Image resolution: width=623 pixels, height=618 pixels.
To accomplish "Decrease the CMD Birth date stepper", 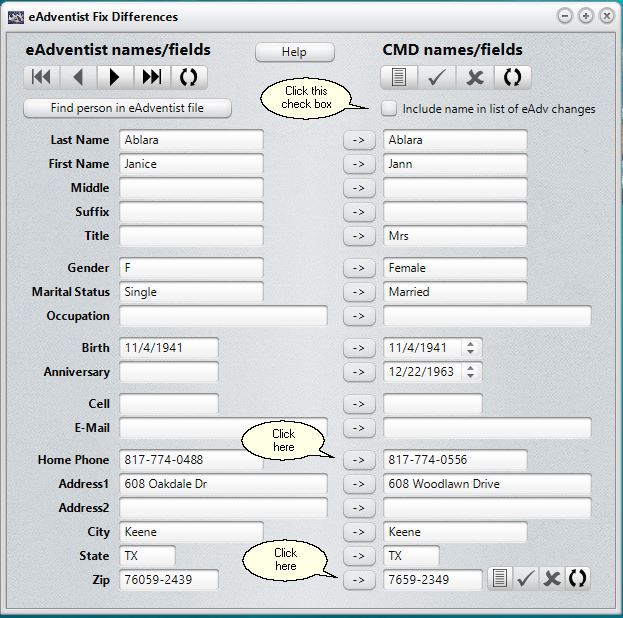I will point(471,352).
